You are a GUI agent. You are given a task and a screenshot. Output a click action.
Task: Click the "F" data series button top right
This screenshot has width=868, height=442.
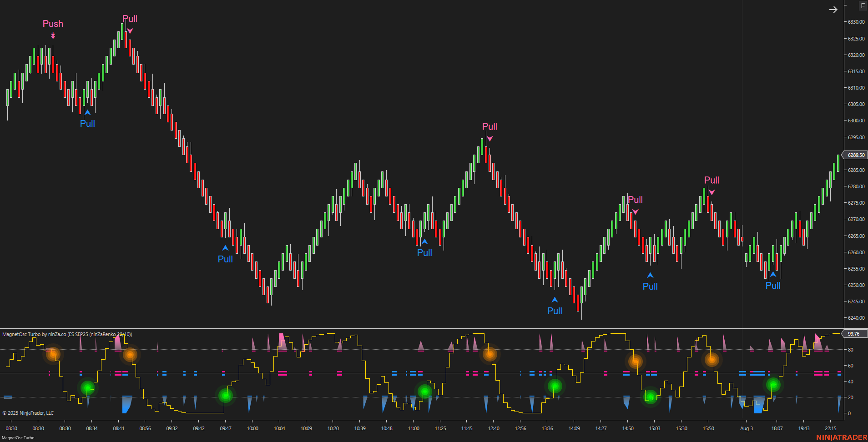coord(863,5)
